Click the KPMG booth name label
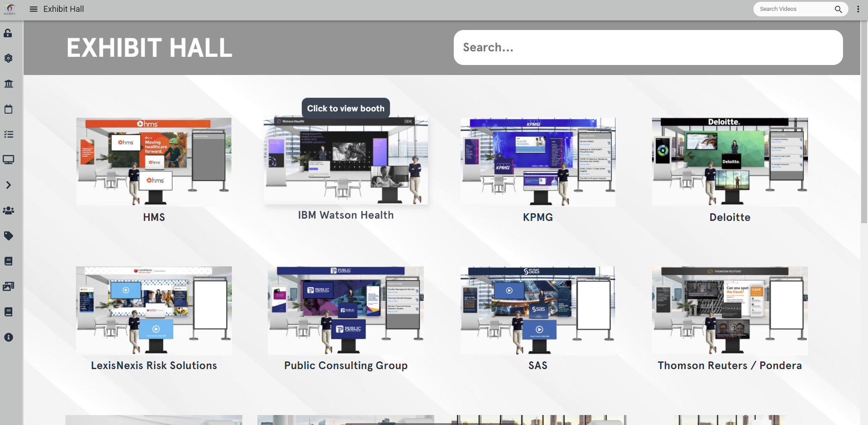Viewport: 868px width, 425px height. (x=538, y=217)
